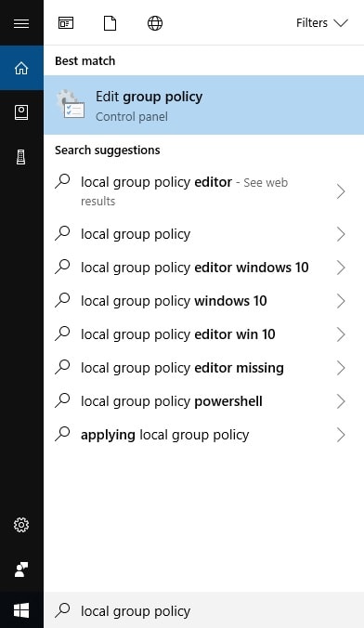The height and width of the screenshot is (628, 364).
Task: Click the magnifier icon beside 'applying' suggestion
Action: [x=62, y=434]
